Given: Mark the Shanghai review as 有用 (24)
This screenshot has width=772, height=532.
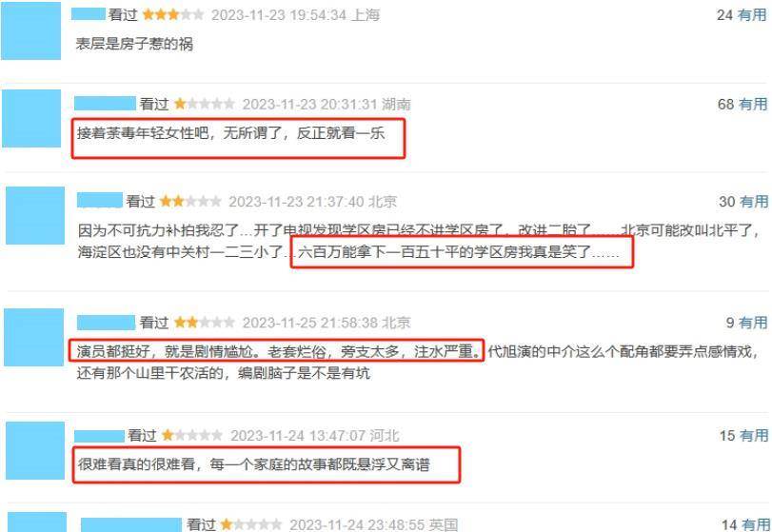Looking at the screenshot, I should click(752, 15).
